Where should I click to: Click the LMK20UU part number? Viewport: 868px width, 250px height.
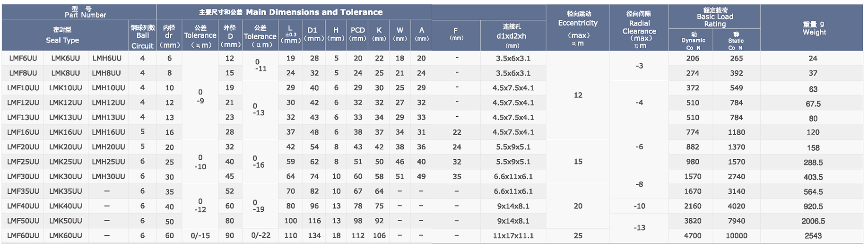(x=66, y=147)
